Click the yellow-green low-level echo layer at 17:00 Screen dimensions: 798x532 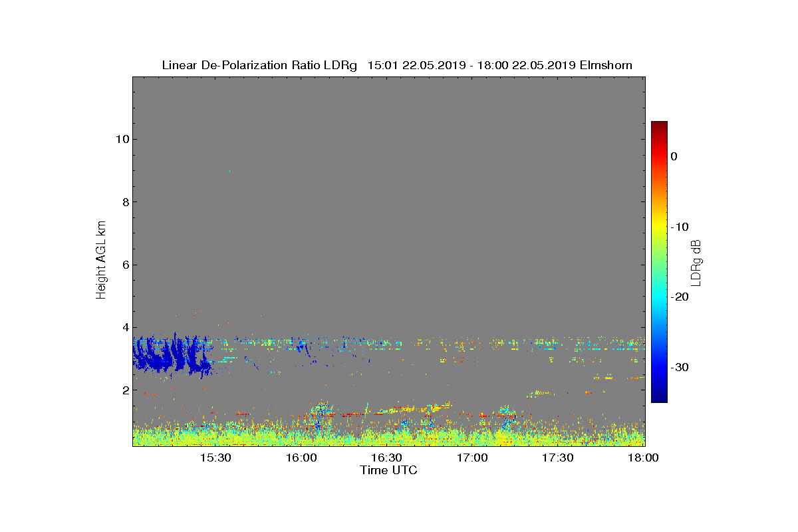pyautogui.click(x=472, y=436)
